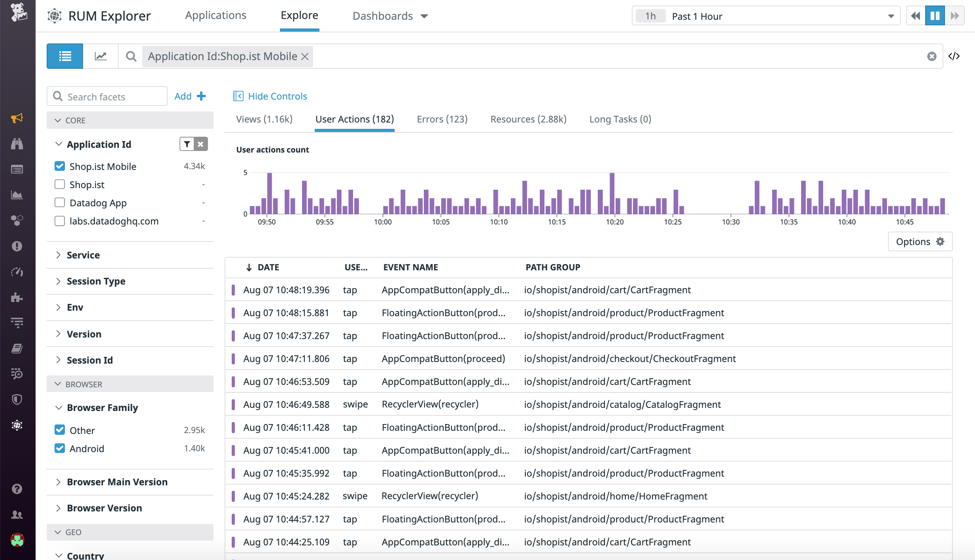The width and height of the screenshot is (975, 560).
Task: Switch to timeseries graph view icon
Action: tap(100, 56)
